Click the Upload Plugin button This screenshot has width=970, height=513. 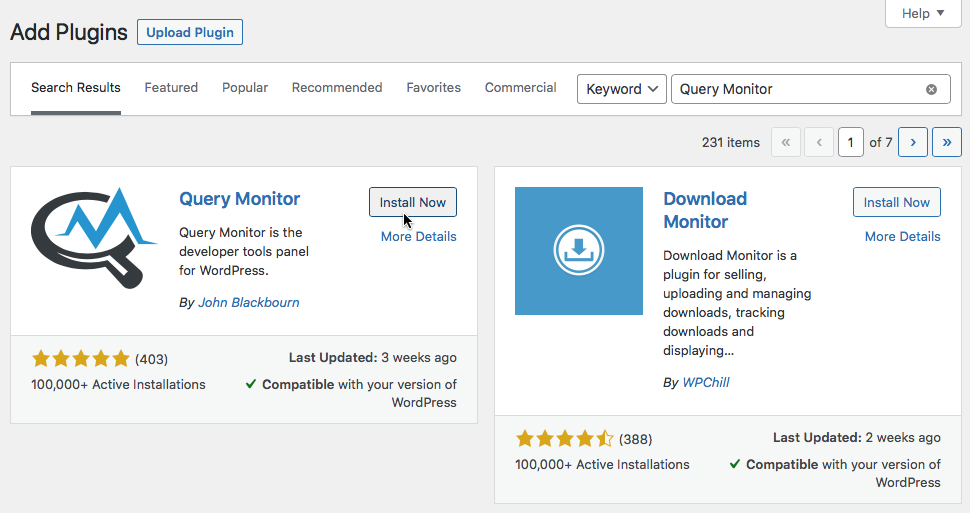pyautogui.click(x=190, y=32)
